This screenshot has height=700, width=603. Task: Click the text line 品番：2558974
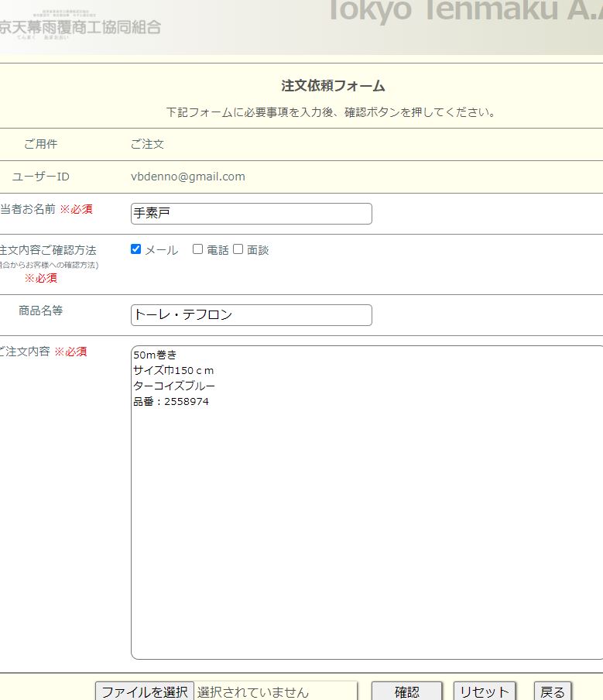pos(171,401)
